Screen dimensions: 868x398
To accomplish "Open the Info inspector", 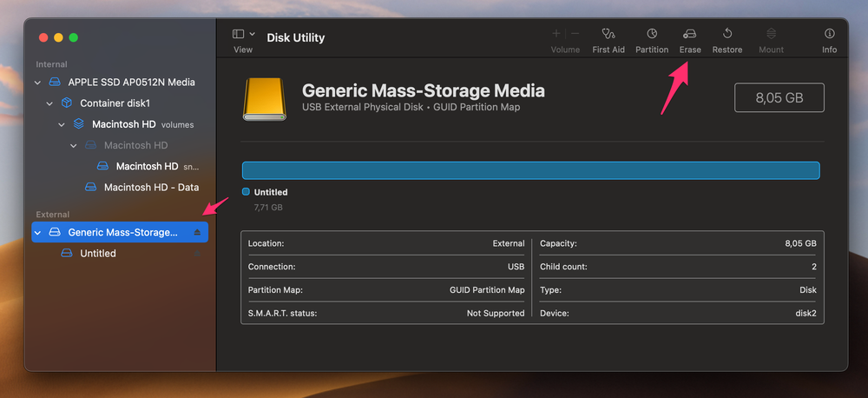I will coord(829,34).
